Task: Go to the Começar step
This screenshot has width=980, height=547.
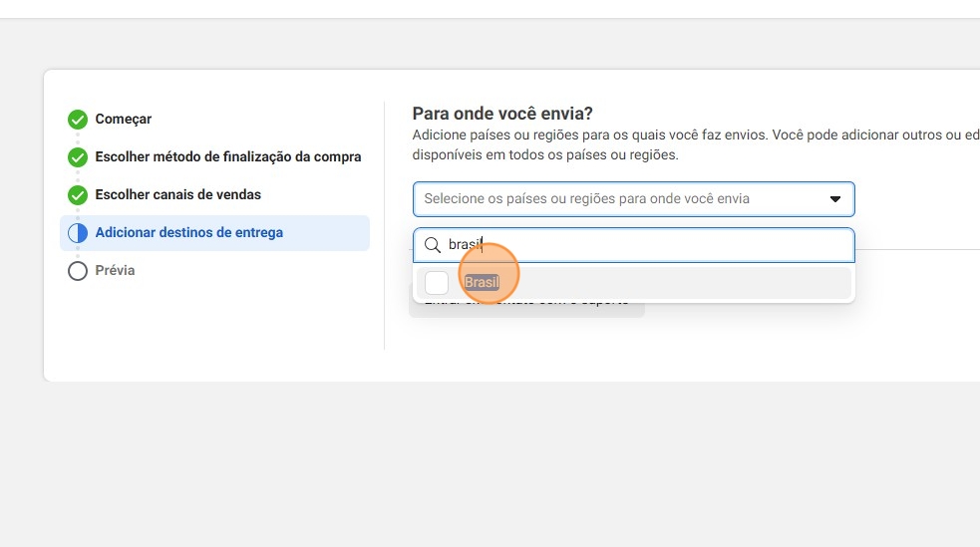Action: [x=124, y=120]
